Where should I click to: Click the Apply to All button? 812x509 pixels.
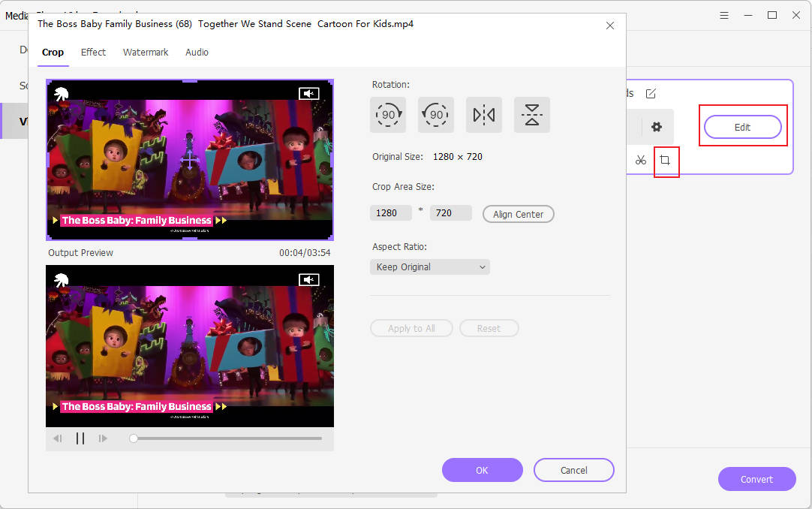click(x=412, y=328)
